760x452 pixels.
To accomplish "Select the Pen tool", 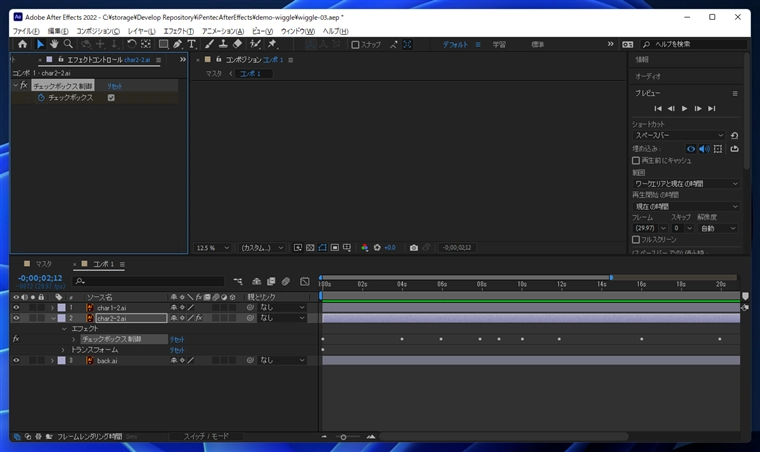I will [177, 44].
